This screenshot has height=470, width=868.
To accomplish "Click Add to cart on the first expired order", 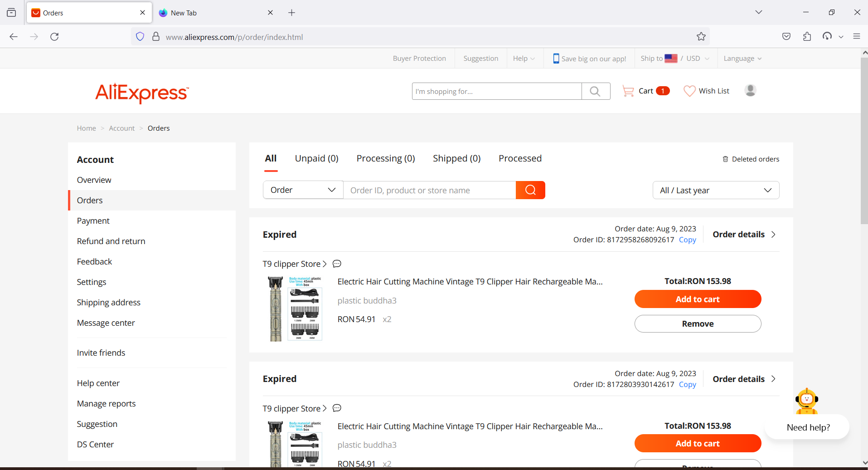I will point(698,299).
